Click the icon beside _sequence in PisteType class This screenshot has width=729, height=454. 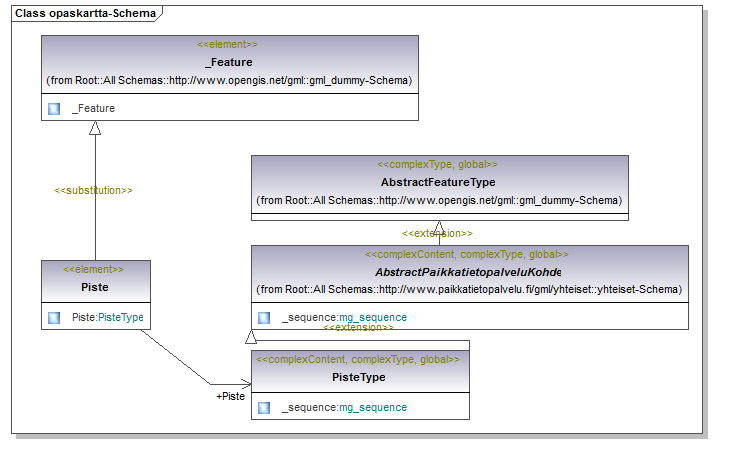pyautogui.click(x=264, y=408)
